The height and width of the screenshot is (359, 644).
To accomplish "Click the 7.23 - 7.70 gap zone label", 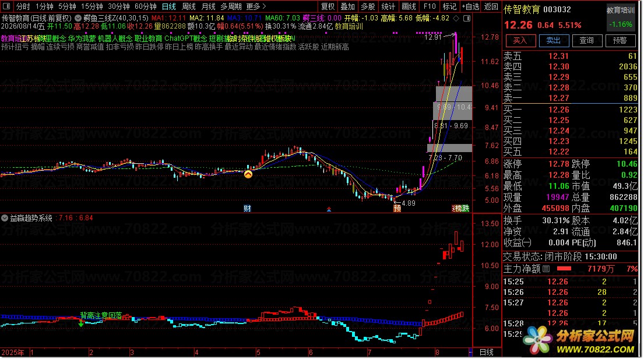I will (x=445, y=158).
